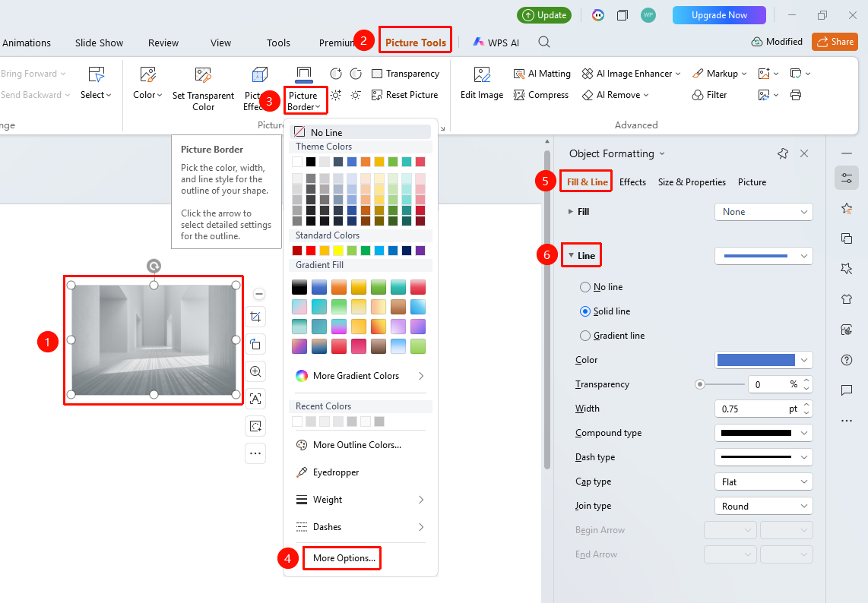Open the Effects tab in Object Formatting
This screenshot has width=868, height=603.
pos(632,182)
